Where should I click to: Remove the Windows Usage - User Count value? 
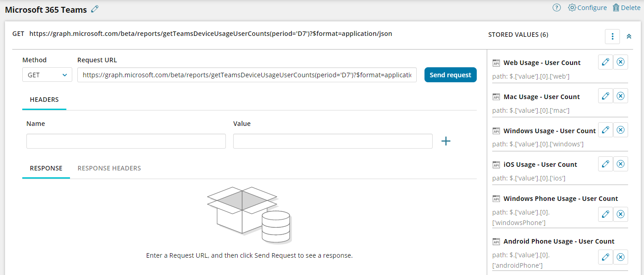coord(620,130)
